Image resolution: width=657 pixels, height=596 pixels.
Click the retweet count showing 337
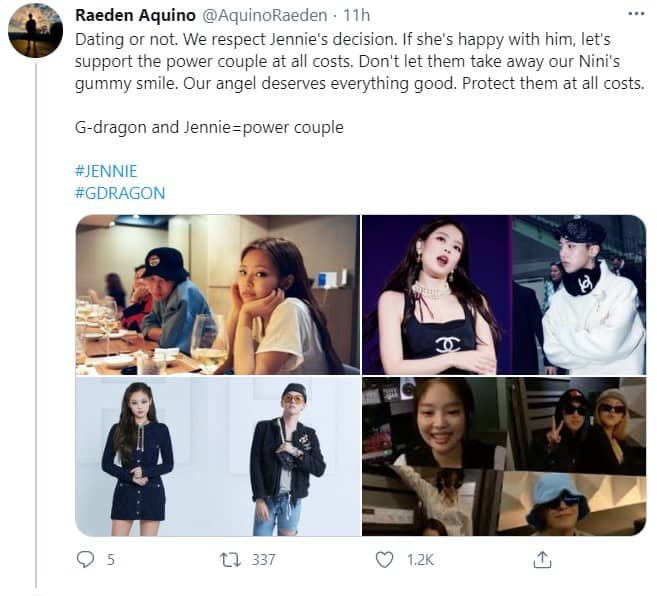263,560
